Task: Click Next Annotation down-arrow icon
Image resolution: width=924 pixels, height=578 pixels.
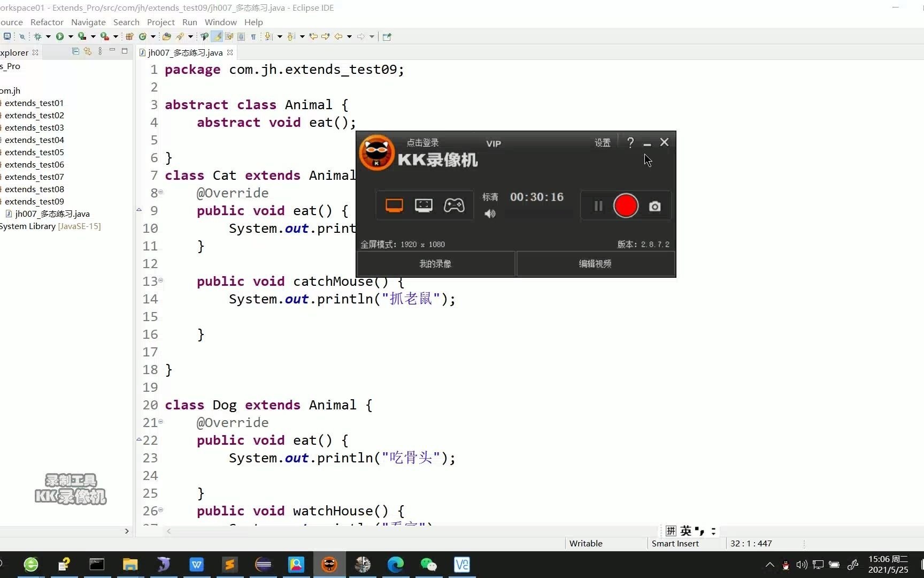Action: 268,36
